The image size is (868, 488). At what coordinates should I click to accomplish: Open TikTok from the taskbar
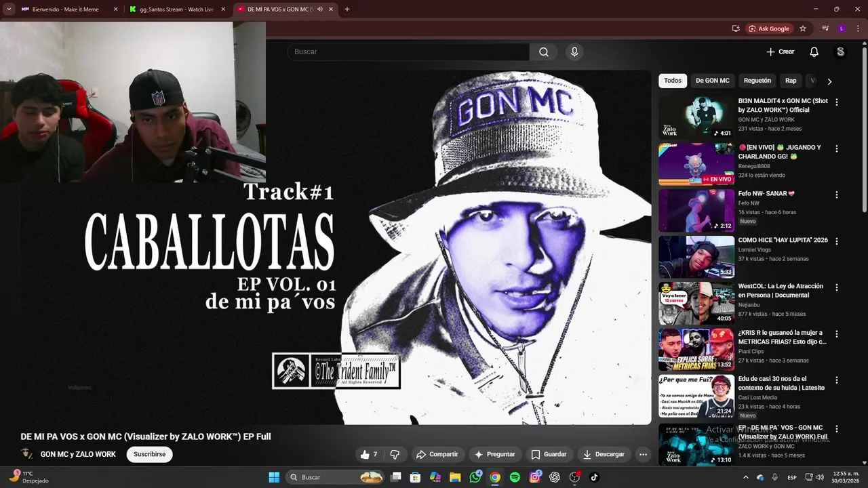(x=594, y=477)
